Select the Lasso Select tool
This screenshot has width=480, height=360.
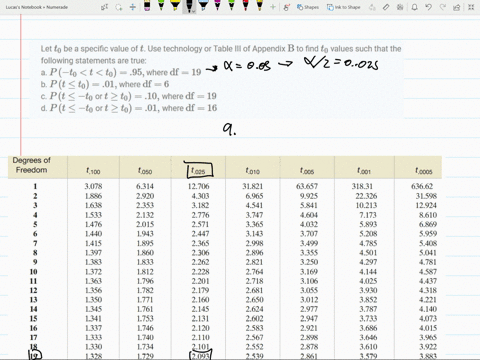click(119, 7)
